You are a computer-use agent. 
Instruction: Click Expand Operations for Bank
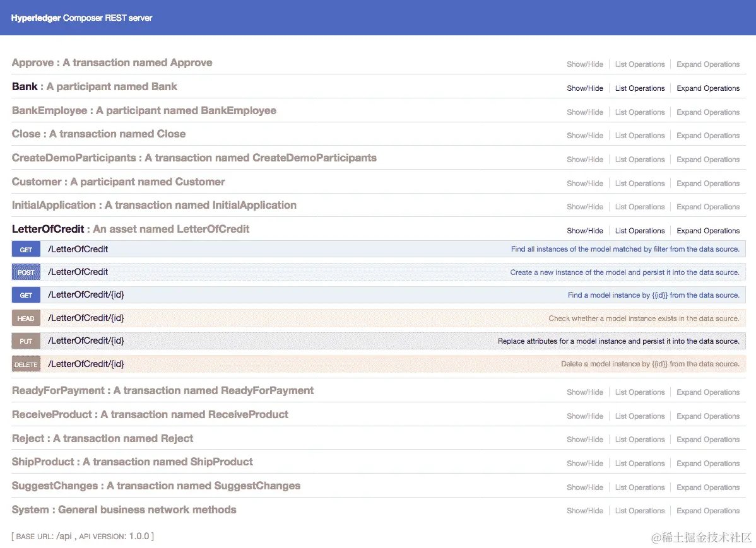[708, 88]
